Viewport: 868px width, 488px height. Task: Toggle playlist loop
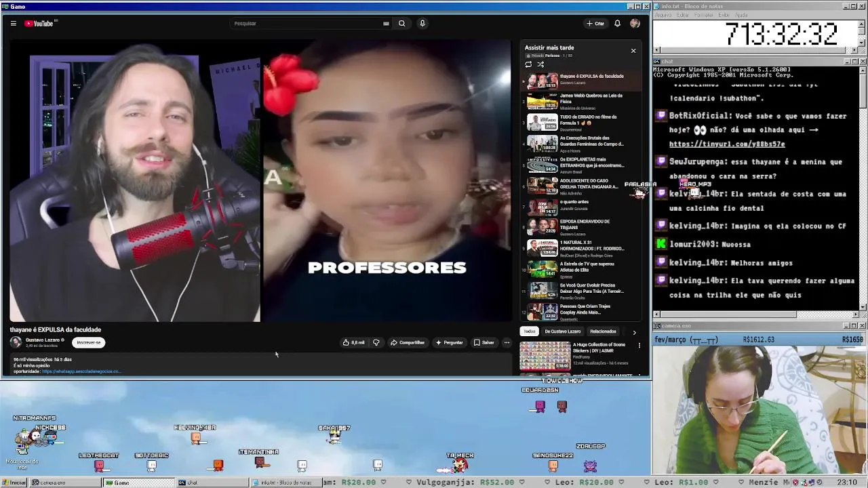pos(528,64)
